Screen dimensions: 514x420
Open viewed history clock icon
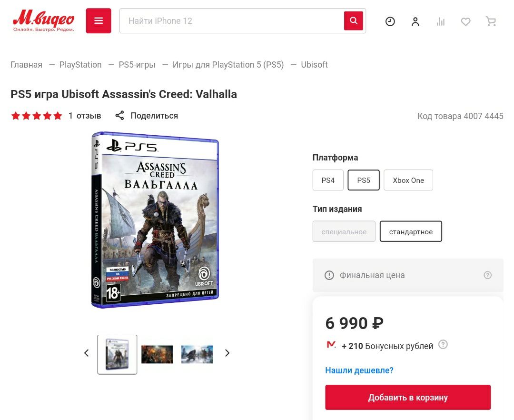coord(390,21)
